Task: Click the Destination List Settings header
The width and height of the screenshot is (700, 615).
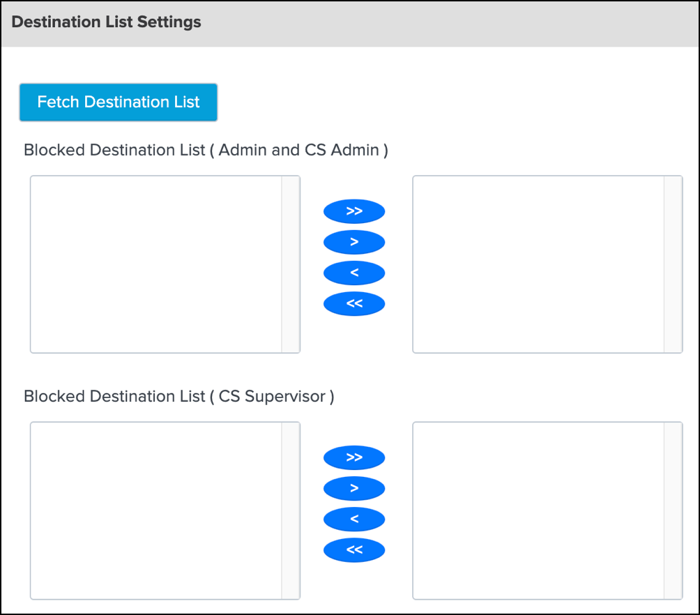Action: pyautogui.click(x=106, y=22)
